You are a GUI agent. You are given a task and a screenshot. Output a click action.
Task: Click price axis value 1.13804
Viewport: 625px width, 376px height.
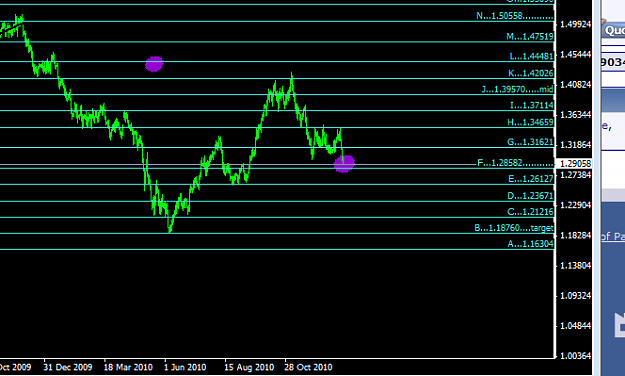point(575,266)
